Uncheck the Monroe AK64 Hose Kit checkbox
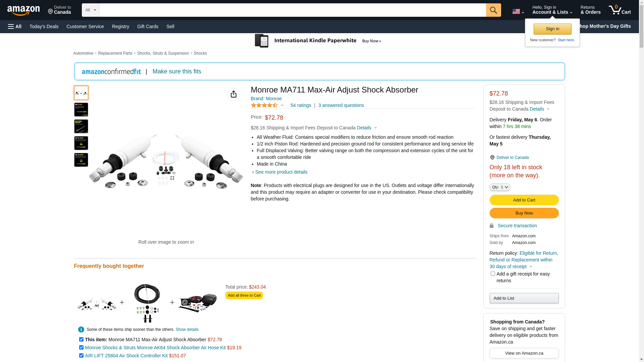The height and width of the screenshot is (362, 644). point(81,348)
